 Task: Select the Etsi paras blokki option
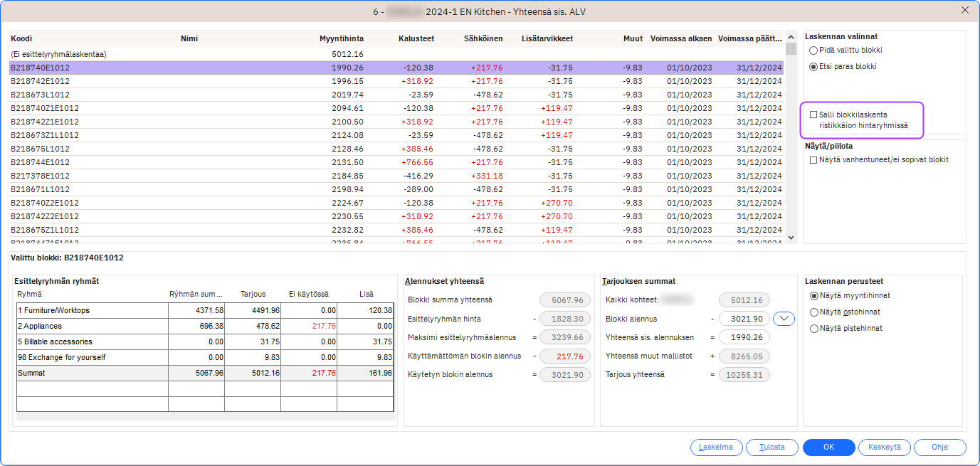pyautogui.click(x=813, y=66)
